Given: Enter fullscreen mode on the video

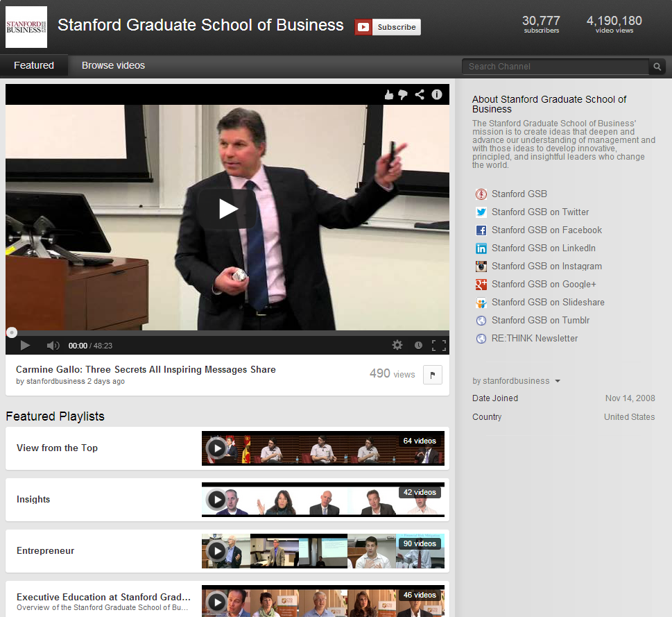Looking at the screenshot, I should click(439, 345).
